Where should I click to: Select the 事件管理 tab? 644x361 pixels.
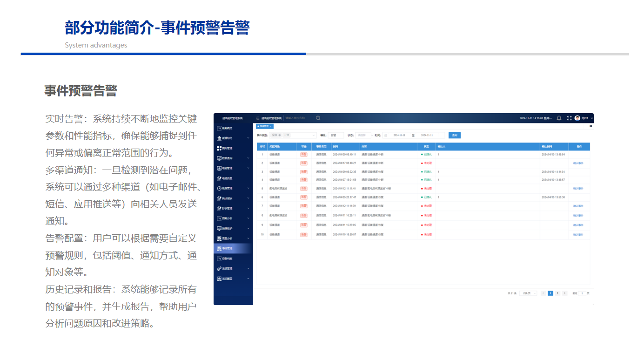tap(263, 126)
